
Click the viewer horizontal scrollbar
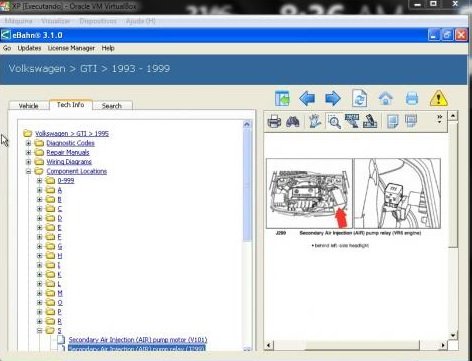[x=356, y=345]
